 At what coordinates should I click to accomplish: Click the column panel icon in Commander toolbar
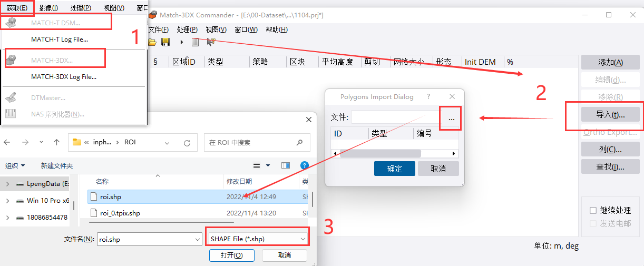pyautogui.click(x=196, y=42)
